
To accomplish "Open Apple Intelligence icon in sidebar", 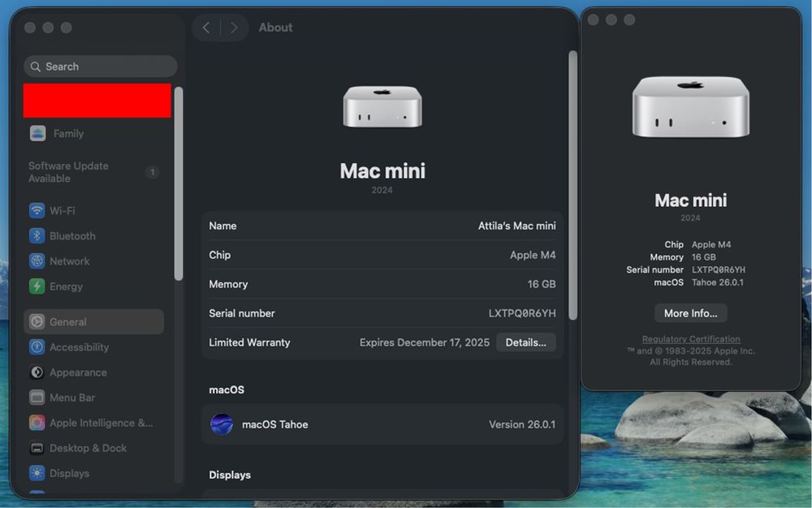I will tap(37, 423).
